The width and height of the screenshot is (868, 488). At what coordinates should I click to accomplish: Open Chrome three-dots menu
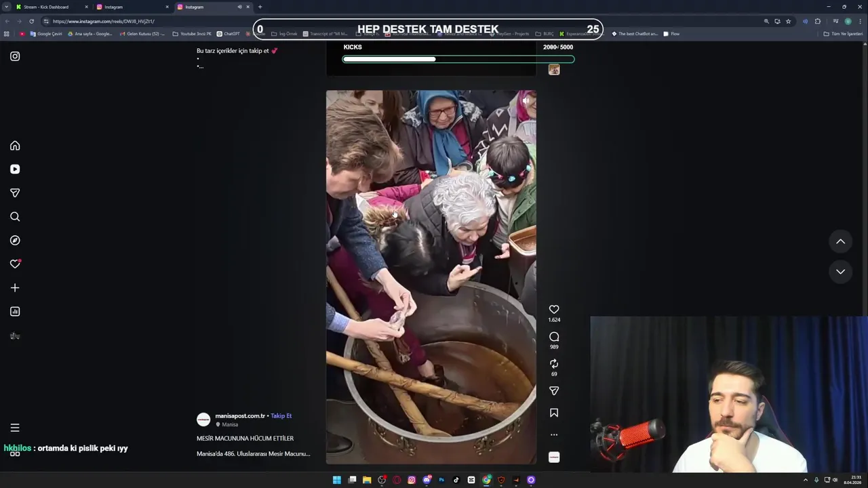click(860, 21)
